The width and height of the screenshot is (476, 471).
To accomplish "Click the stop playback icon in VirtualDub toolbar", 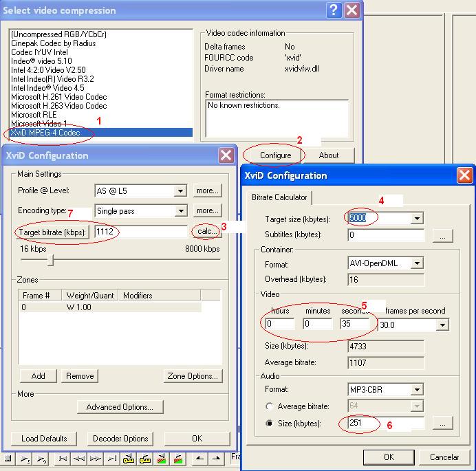I will pyautogui.click(x=8, y=459).
